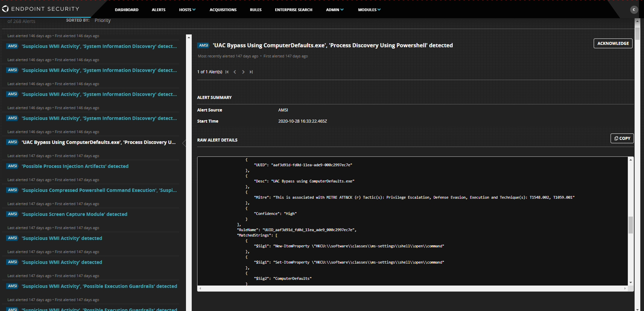Click raw details scroll down arrow
Image resolution: width=644 pixels, height=311 pixels.
pyautogui.click(x=630, y=283)
